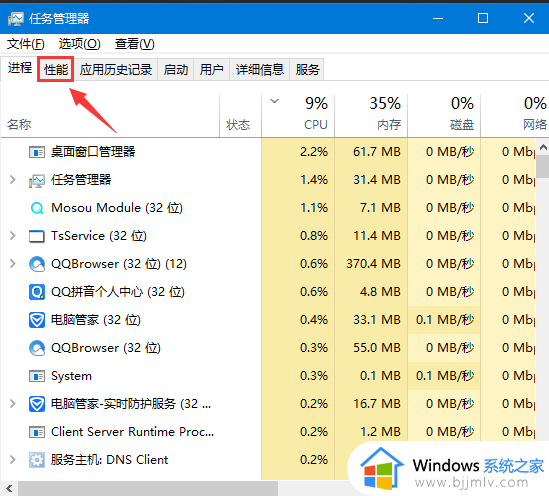Switch to the 服务 tab
549x496 pixels.
(x=307, y=69)
